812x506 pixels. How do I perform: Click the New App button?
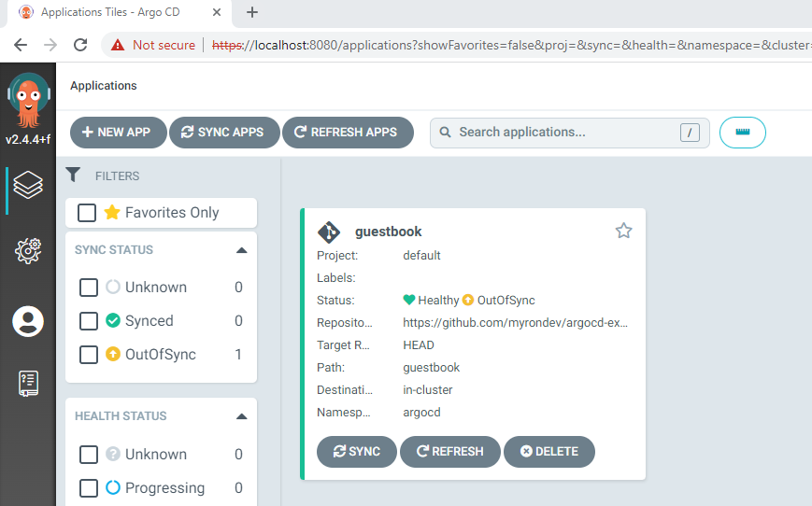point(119,133)
